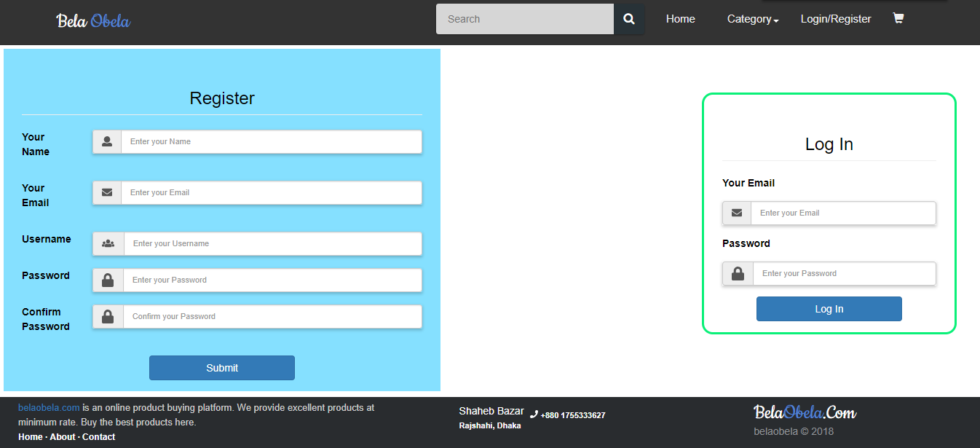Click the BelaObela.Com footer logo

[x=805, y=412]
